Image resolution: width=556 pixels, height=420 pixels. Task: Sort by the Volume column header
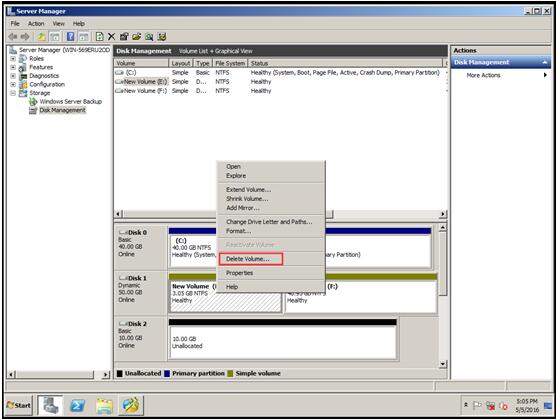tap(141, 63)
